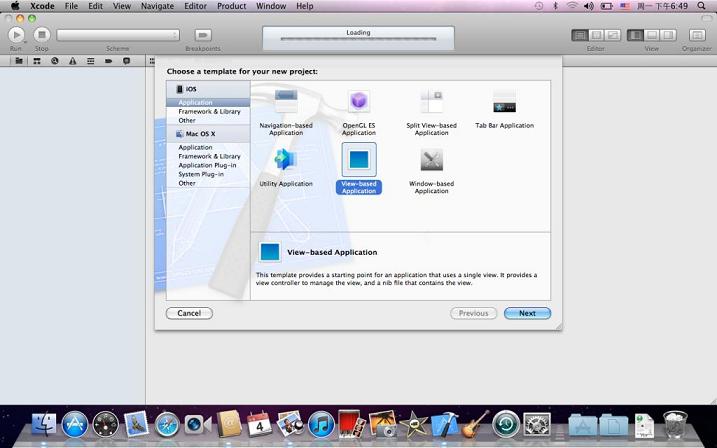Select the Window-based Application template

point(431,159)
